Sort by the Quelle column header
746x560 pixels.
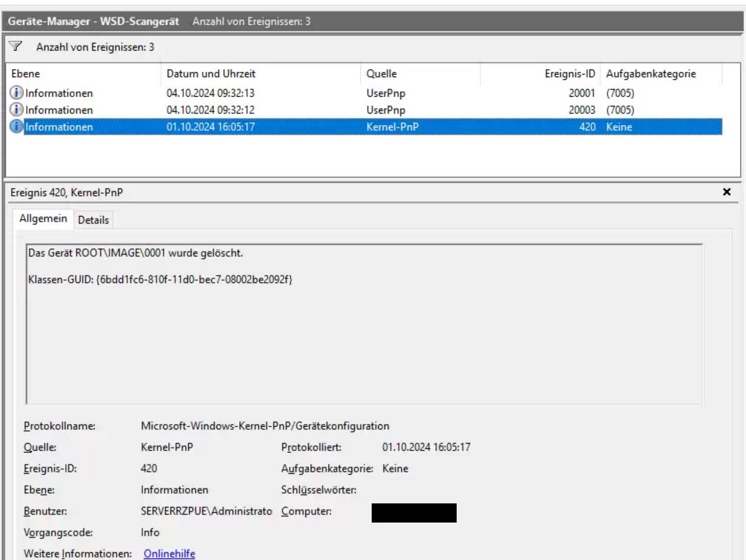(x=421, y=74)
